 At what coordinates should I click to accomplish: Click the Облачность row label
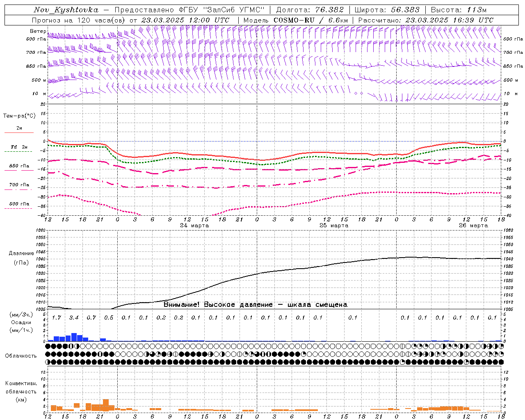tap(21, 356)
